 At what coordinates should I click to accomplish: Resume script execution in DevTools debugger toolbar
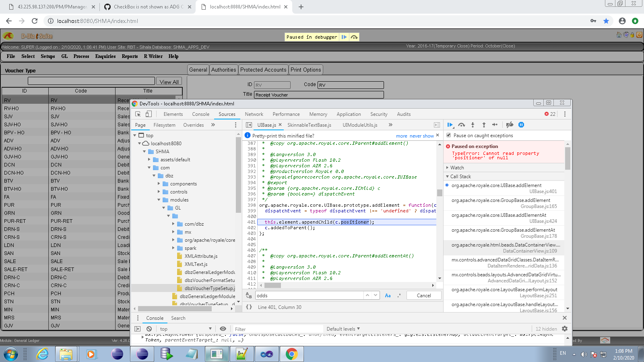coord(450,125)
